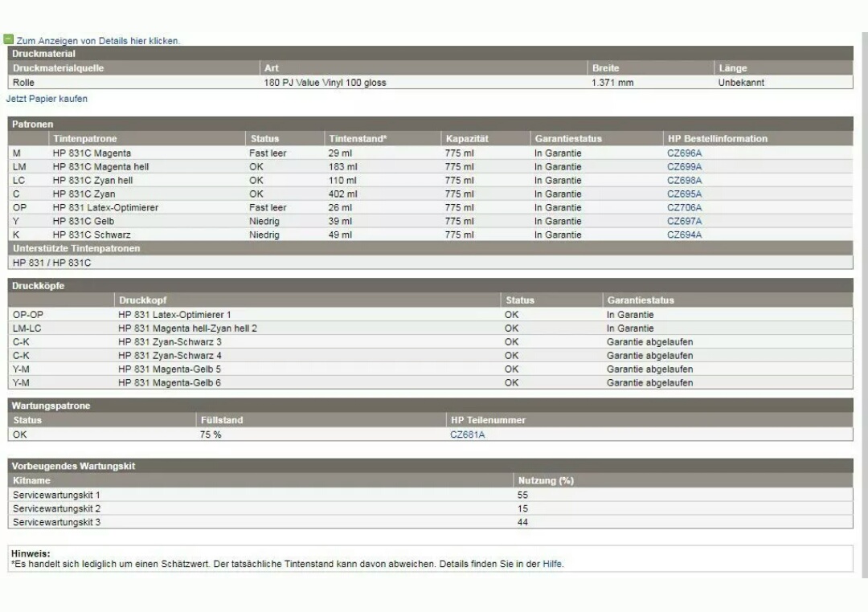868x612 pixels.
Task: Click 'Zum Anzeigen von Details hier klicken' link
Action: [x=98, y=41]
